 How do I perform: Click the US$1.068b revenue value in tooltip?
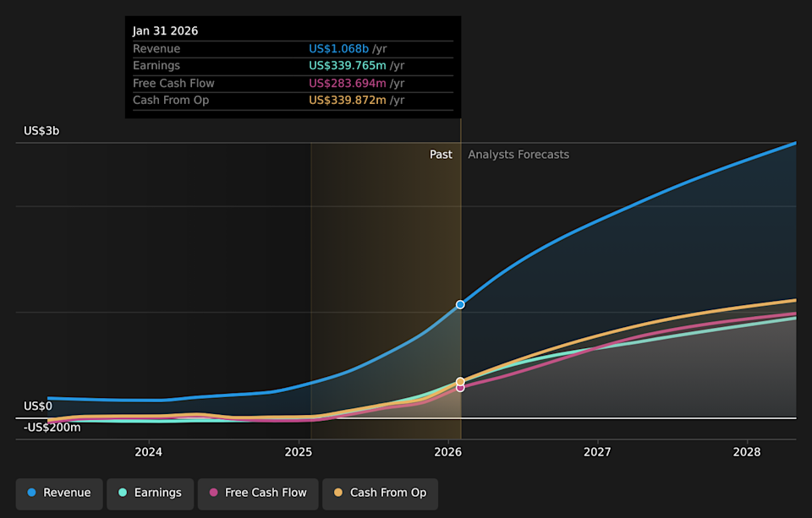[x=338, y=49]
